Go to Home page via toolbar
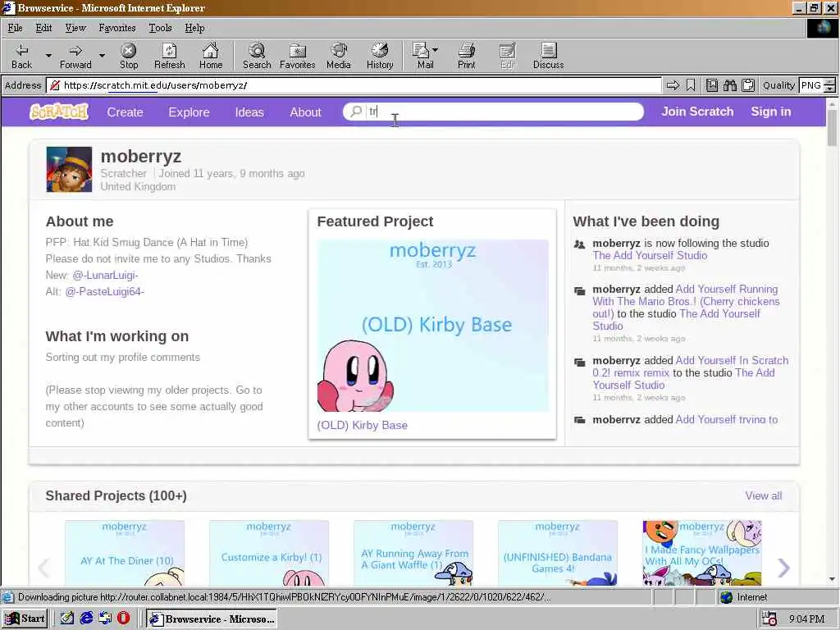Viewport: 840px width, 630px height. (x=211, y=57)
